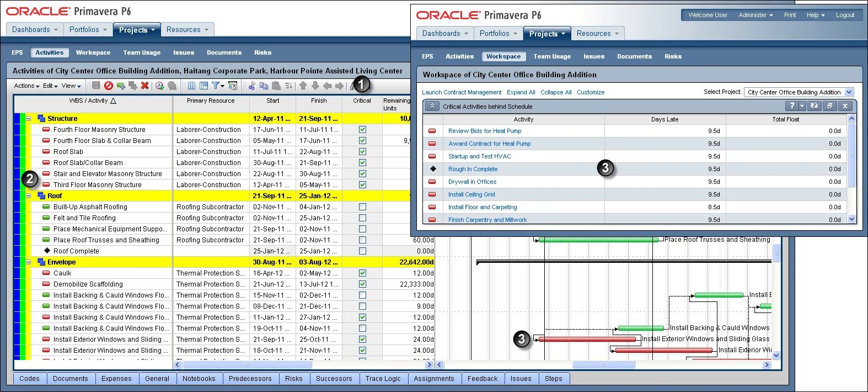Click the red Cancel changes icon
Viewport: 868px width, 392px height.
coord(109,86)
